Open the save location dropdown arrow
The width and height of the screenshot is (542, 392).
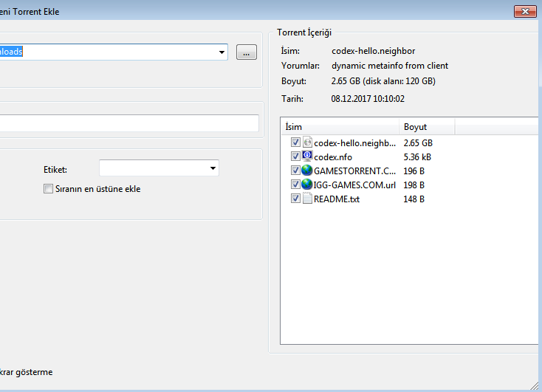point(222,52)
